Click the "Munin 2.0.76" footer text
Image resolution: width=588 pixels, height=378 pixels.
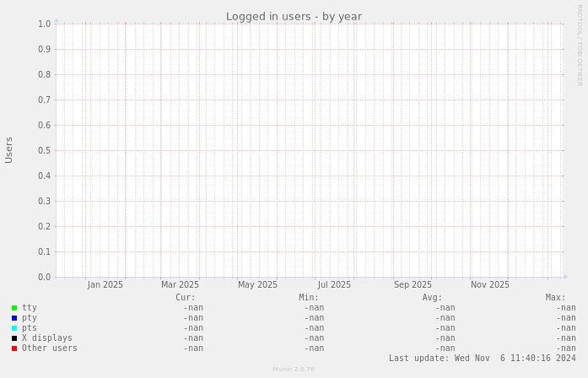(x=294, y=370)
